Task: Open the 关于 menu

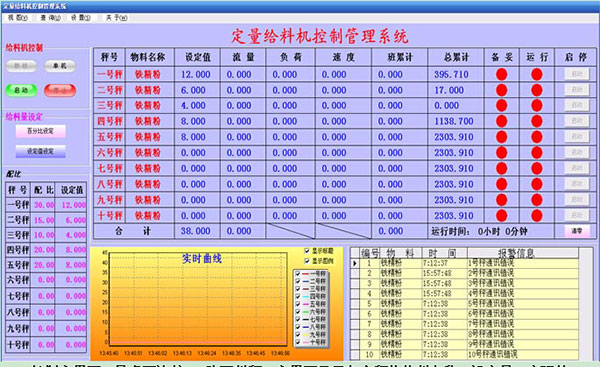Action: [117, 18]
